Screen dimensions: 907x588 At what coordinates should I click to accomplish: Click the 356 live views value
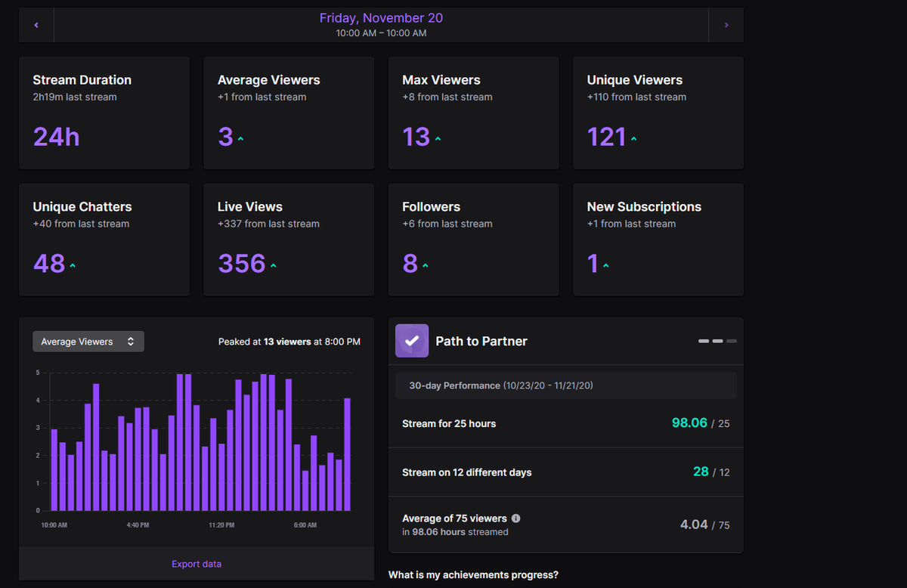(242, 264)
